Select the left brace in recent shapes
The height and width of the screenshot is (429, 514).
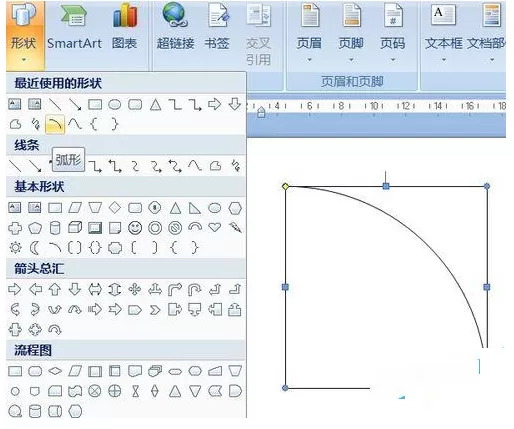pyautogui.click(x=94, y=124)
